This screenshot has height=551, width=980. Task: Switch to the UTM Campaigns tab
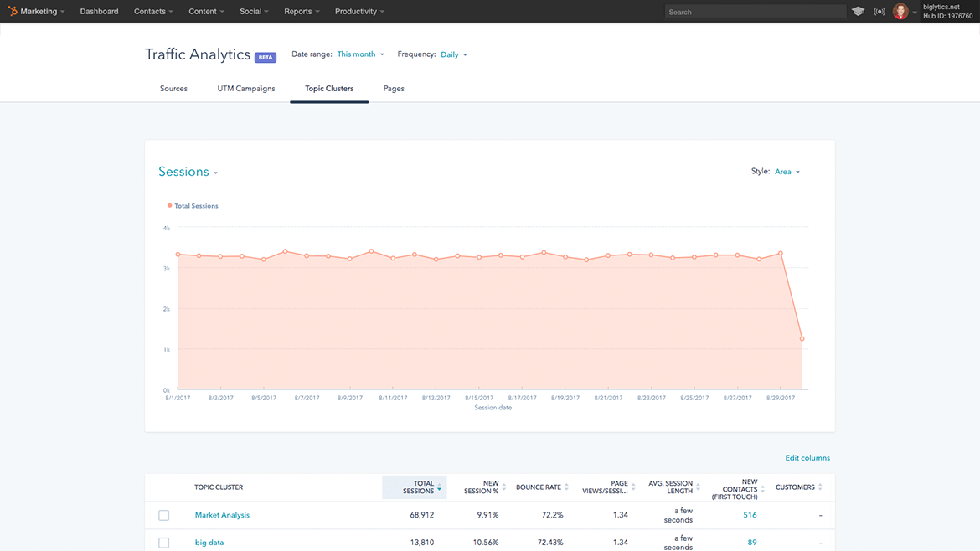[x=246, y=89]
